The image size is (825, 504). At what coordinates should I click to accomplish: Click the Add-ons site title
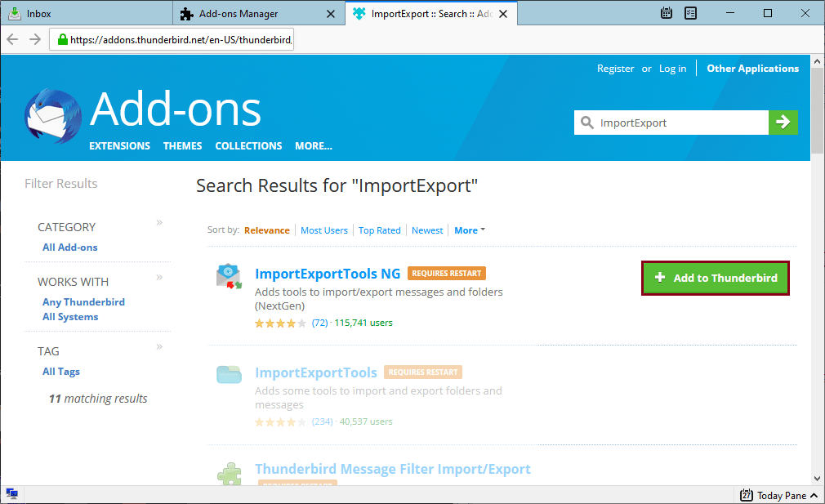(x=175, y=109)
